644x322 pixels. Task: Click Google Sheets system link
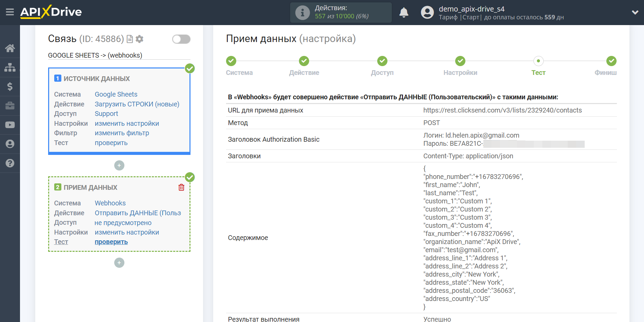coord(116,94)
